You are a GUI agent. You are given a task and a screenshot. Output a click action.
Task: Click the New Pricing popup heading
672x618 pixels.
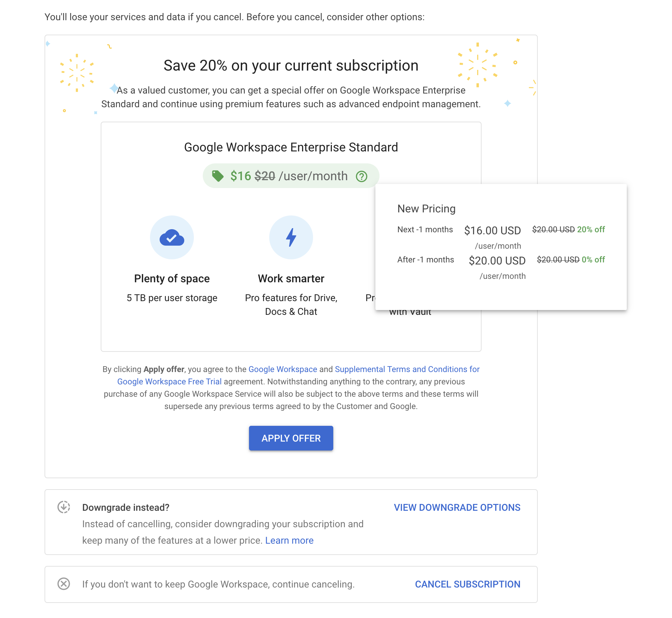tap(426, 209)
